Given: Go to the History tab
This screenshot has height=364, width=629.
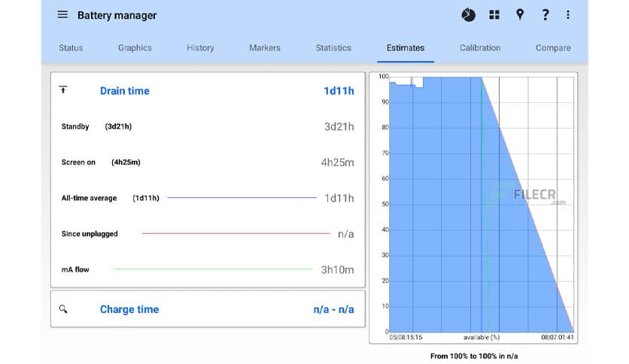Looking at the screenshot, I should [x=200, y=47].
